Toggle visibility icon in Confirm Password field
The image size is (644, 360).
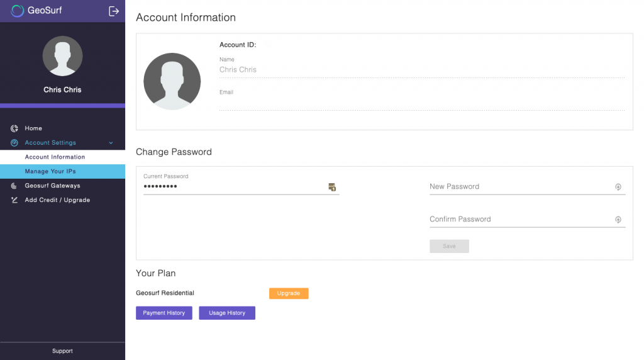point(618,220)
